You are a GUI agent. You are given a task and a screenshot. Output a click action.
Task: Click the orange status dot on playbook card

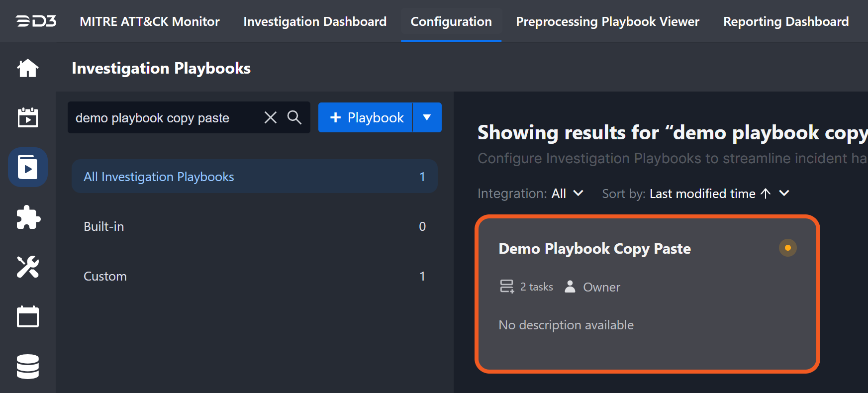(787, 248)
